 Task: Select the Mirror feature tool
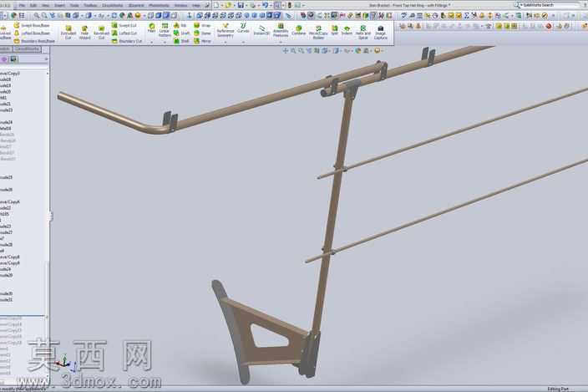click(x=202, y=41)
